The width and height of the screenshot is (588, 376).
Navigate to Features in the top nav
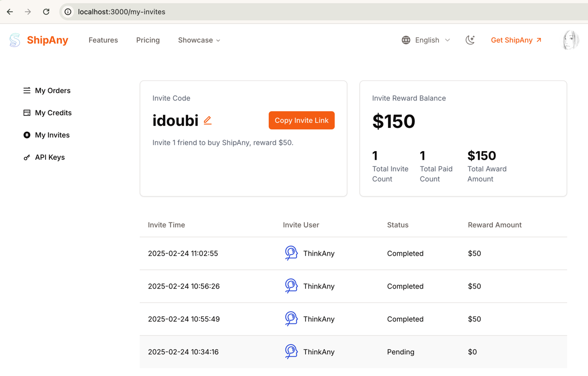[103, 40]
